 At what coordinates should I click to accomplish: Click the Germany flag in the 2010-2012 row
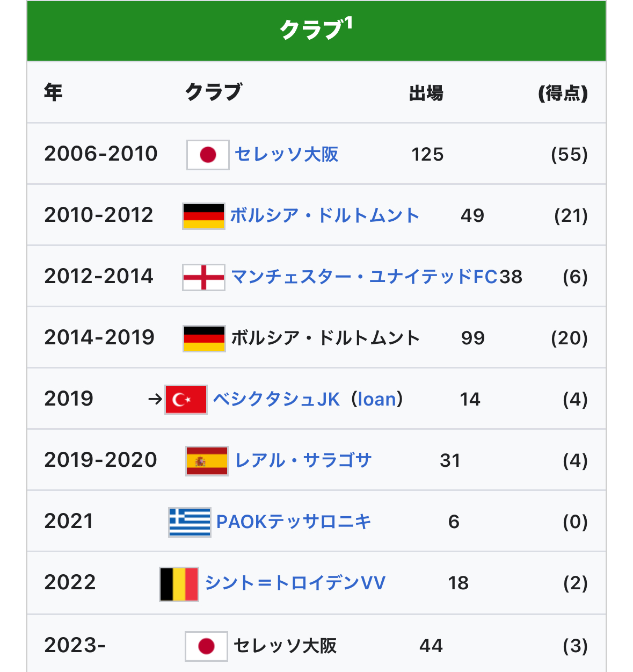[203, 216]
